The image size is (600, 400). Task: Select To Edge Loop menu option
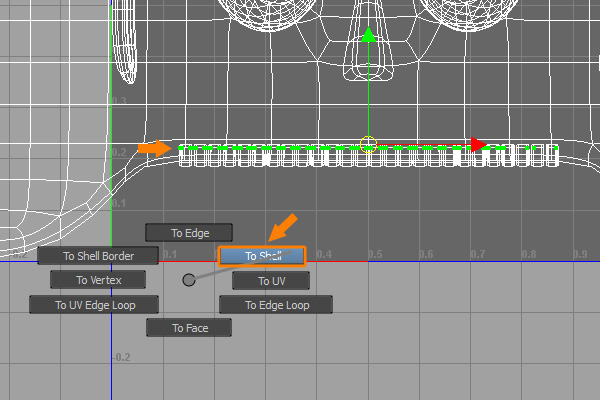pyautogui.click(x=276, y=305)
